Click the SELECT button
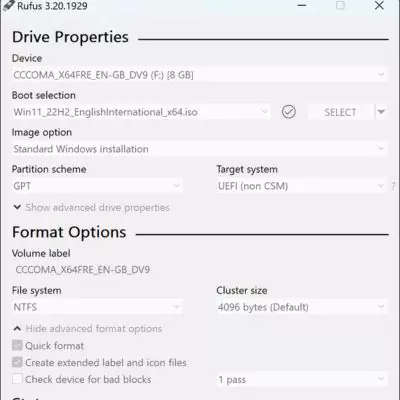Image resolution: width=400 pixels, height=400 pixels. pyautogui.click(x=340, y=112)
